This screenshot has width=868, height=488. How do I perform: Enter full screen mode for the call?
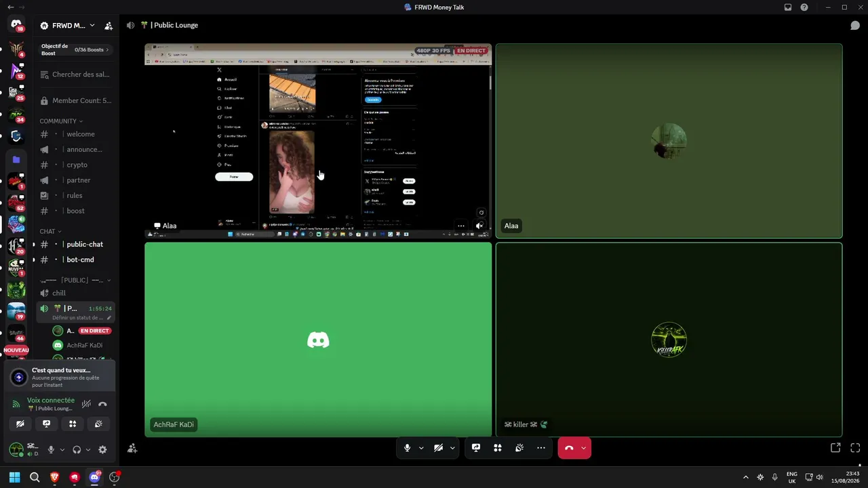tap(855, 448)
